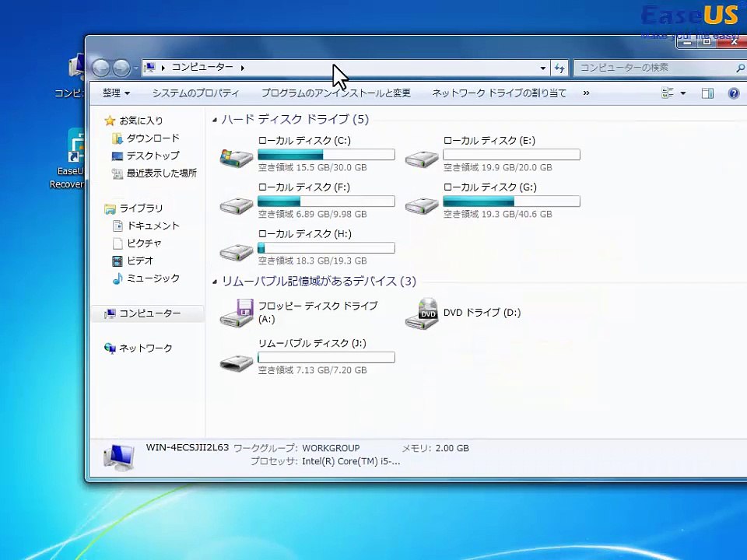Click the デスクトップ icon in sidebar
Screen dimensions: 747x560
pos(117,156)
